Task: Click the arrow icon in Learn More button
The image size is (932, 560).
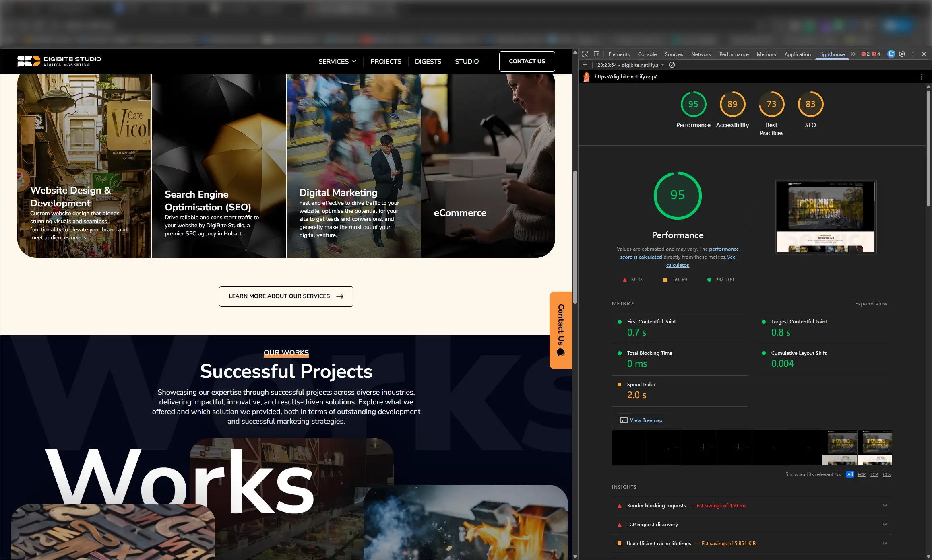Action: [x=340, y=296]
